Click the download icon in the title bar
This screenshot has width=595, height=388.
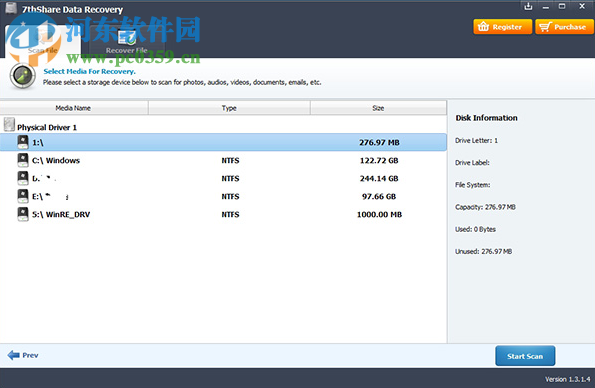(x=528, y=6)
